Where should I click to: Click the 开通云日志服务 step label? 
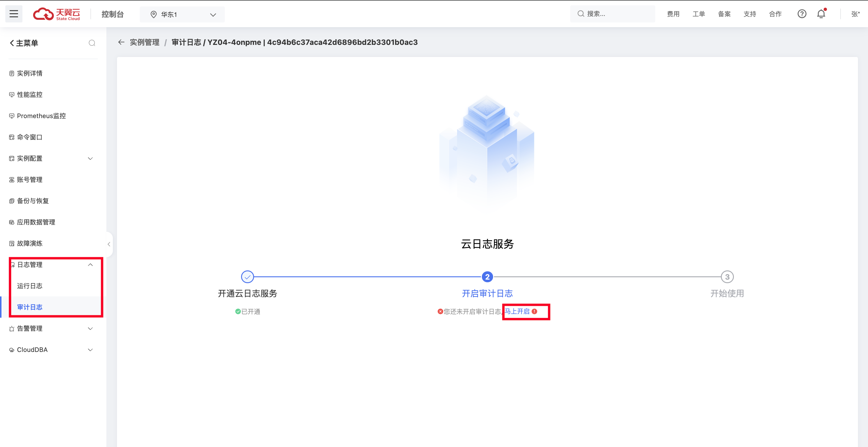pos(247,293)
